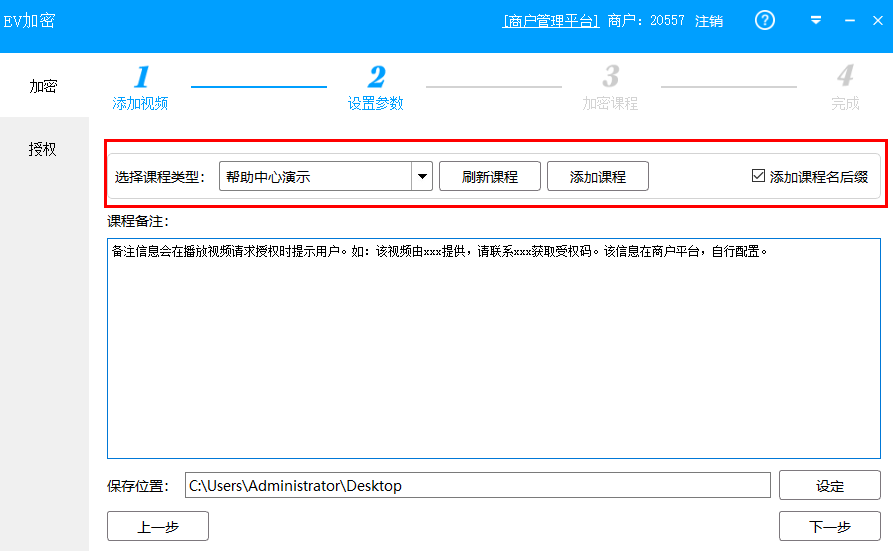Click into the 课程备注 text area
The height and width of the screenshot is (551, 893).
(494, 348)
